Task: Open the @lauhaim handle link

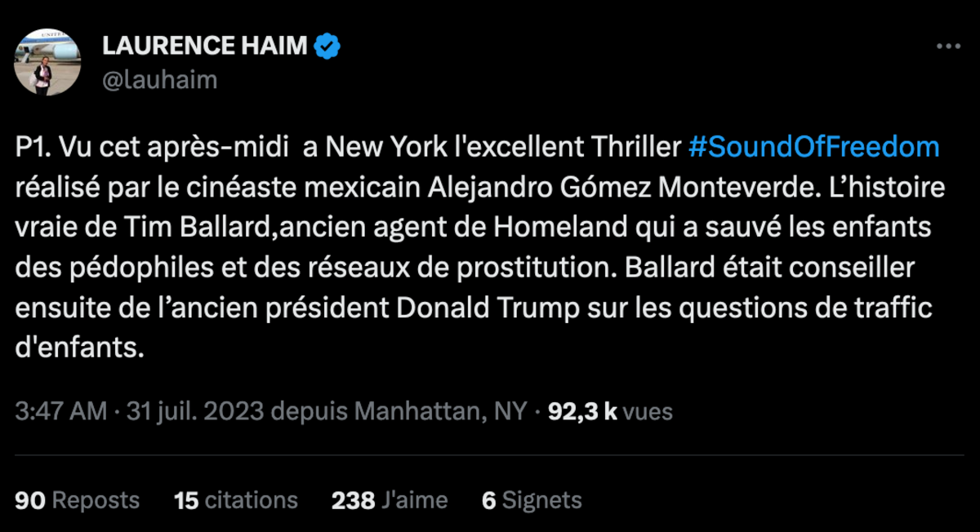Action: (x=159, y=79)
